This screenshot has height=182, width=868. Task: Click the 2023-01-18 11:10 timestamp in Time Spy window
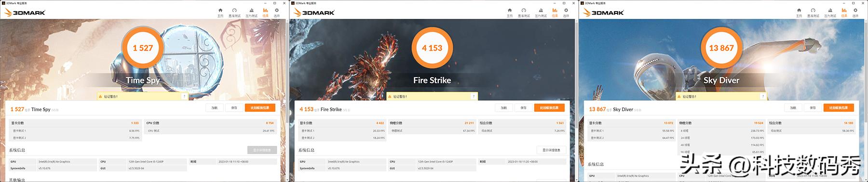pos(246,162)
